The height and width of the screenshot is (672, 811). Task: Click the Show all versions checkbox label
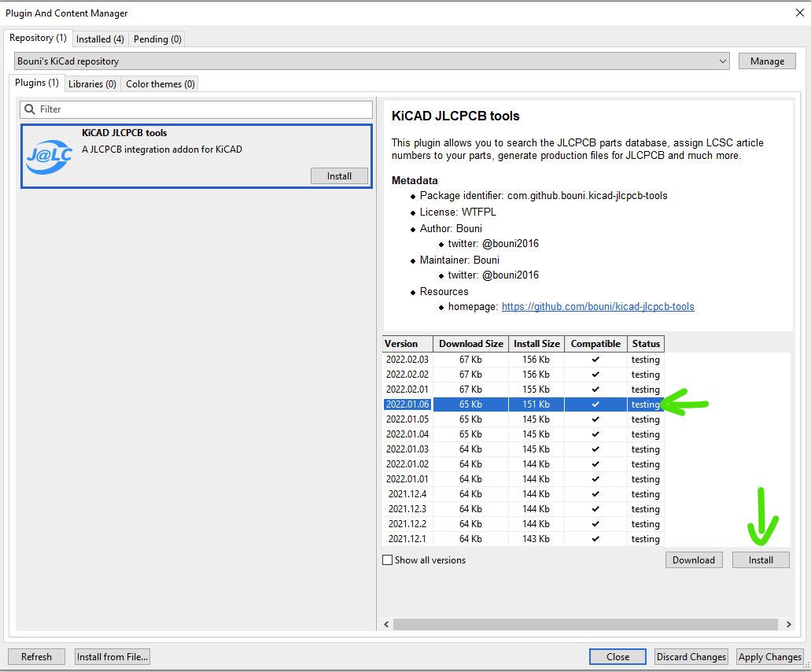click(429, 559)
